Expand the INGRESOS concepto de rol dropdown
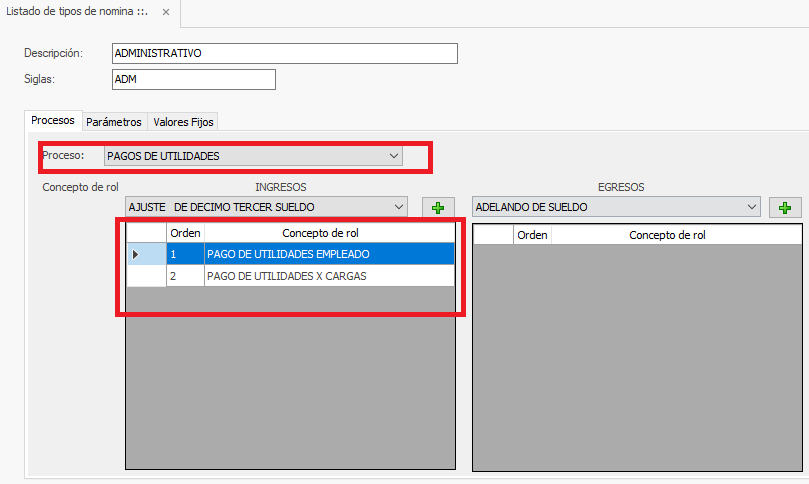The image size is (809, 484). (399, 207)
